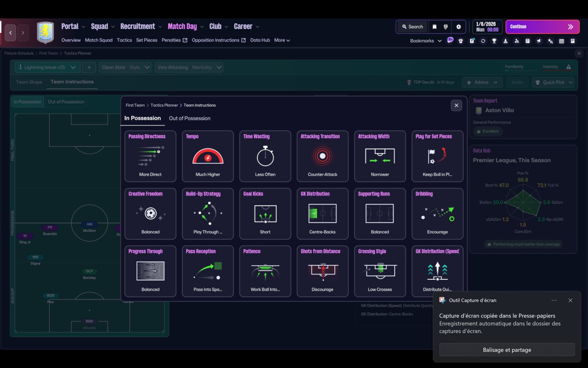The image size is (588, 368).
Task: Open the Recruitment menu
Action: click(x=138, y=26)
